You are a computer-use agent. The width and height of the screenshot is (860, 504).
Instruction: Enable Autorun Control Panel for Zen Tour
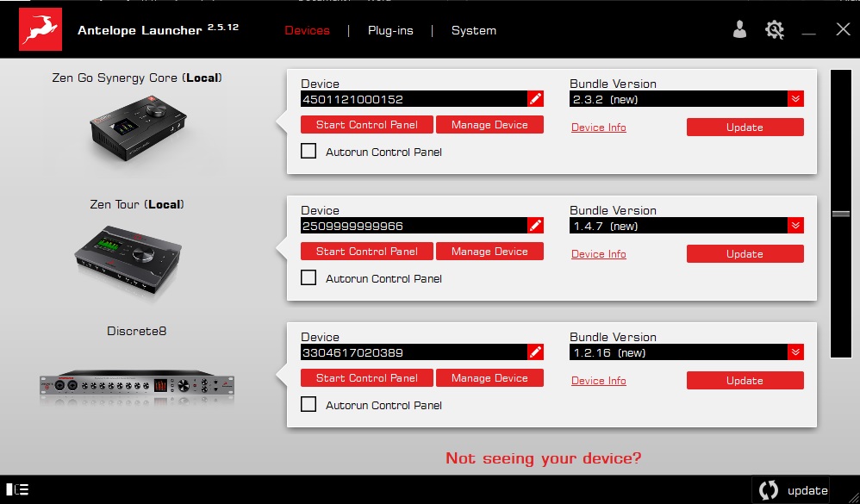pyautogui.click(x=308, y=277)
